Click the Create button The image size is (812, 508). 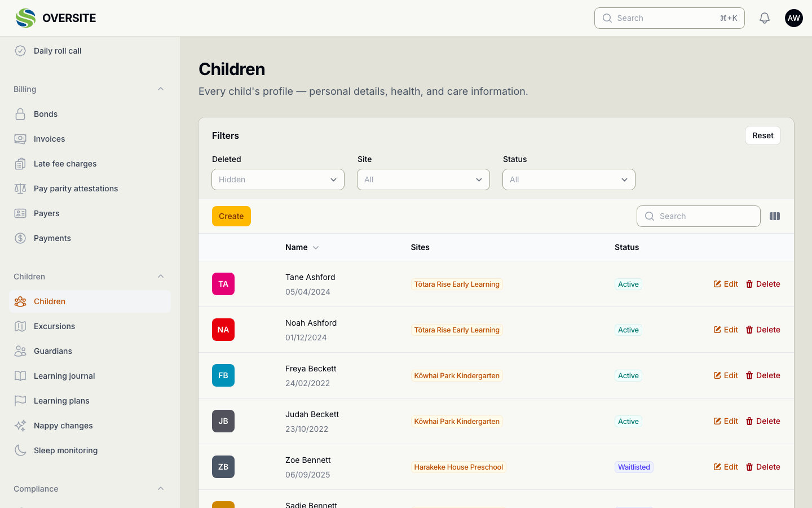[x=231, y=216]
